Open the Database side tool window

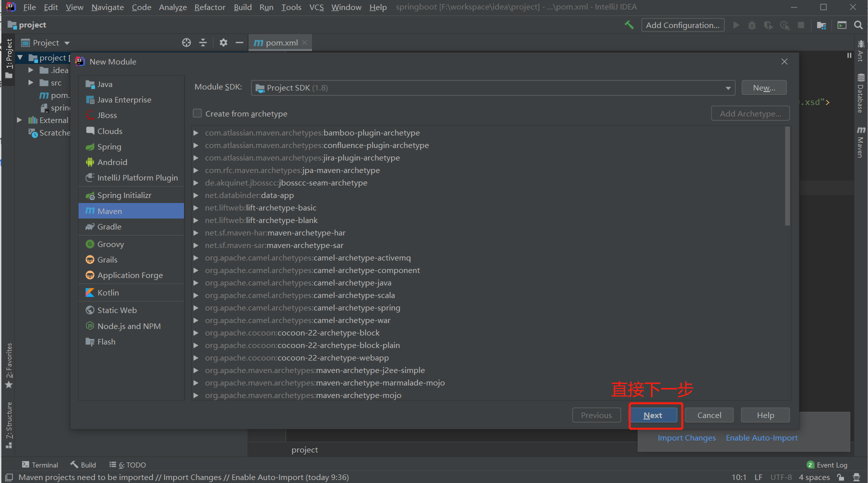click(860, 93)
